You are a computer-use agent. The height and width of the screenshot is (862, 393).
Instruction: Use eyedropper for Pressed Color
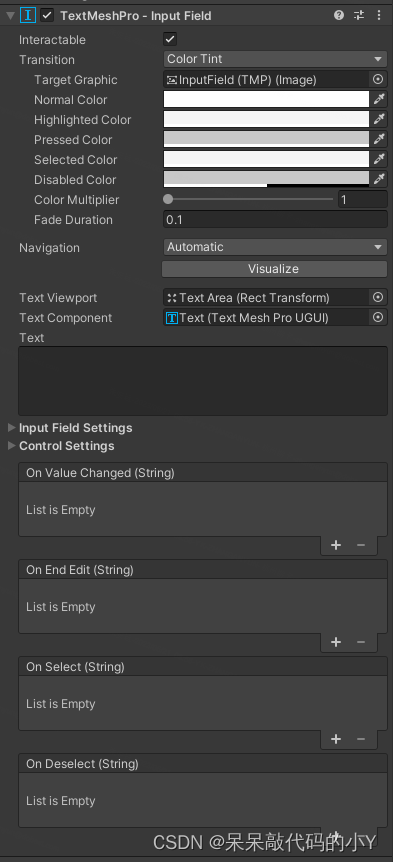[379, 140]
